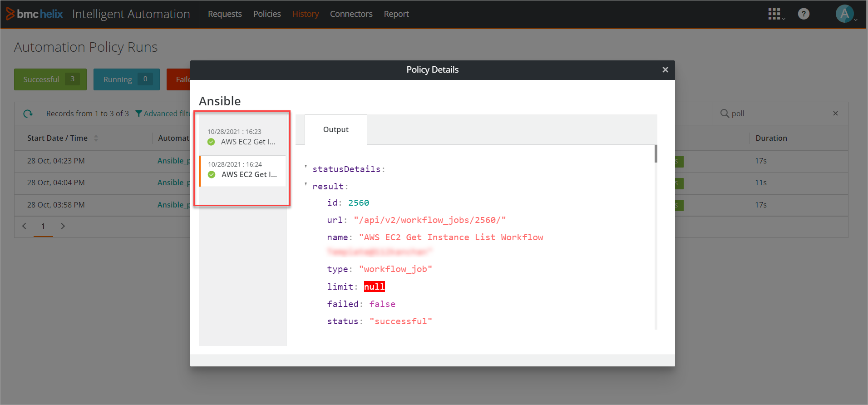This screenshot has height=405, width=868.
Task: Open Ansible policy link for 04:23 PM run
Action: click(173, 161)
